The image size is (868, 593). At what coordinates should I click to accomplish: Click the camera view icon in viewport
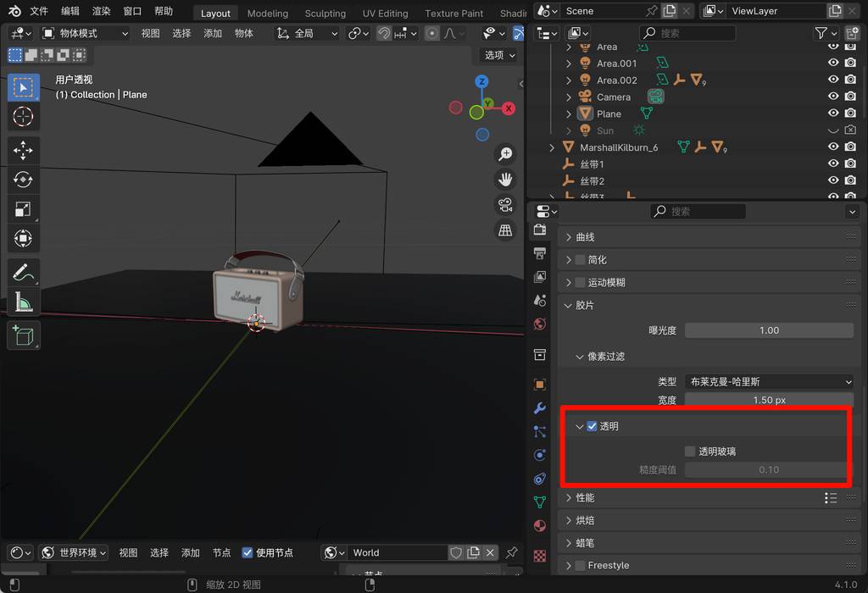tap(505, 204)
